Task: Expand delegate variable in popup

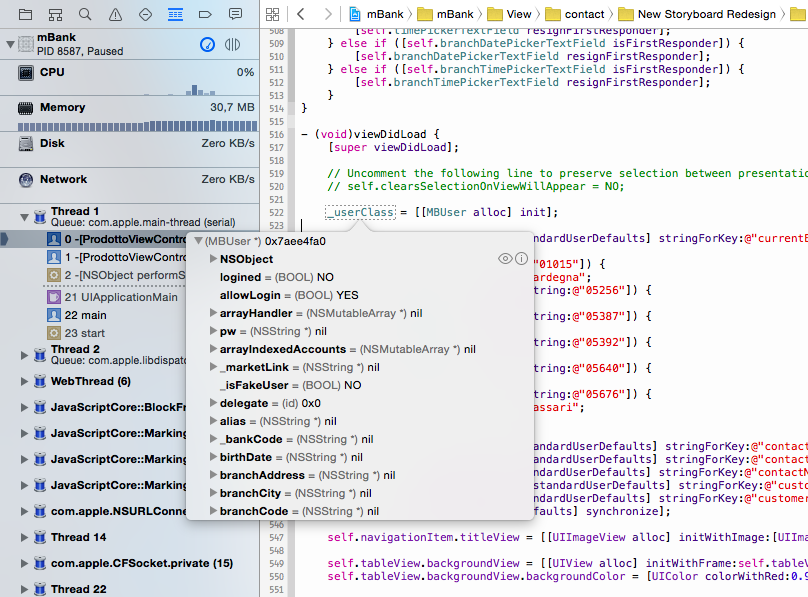Action: point(213,403)
